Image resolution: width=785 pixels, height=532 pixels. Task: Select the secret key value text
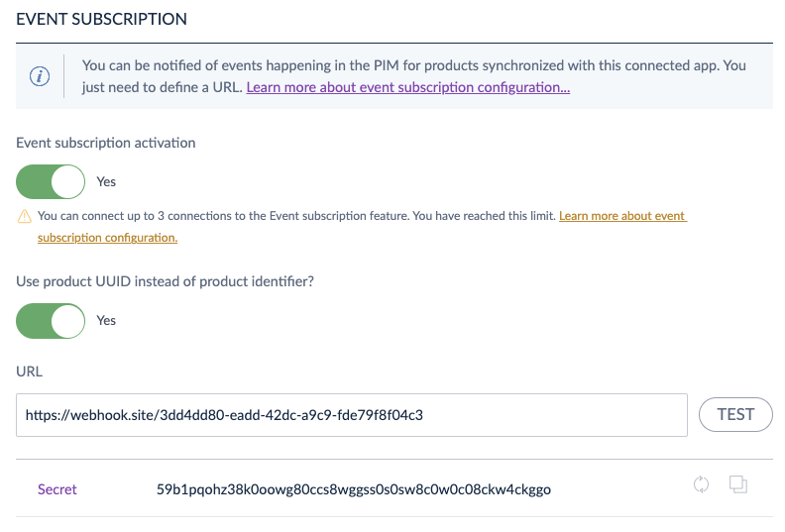point(354,489)
